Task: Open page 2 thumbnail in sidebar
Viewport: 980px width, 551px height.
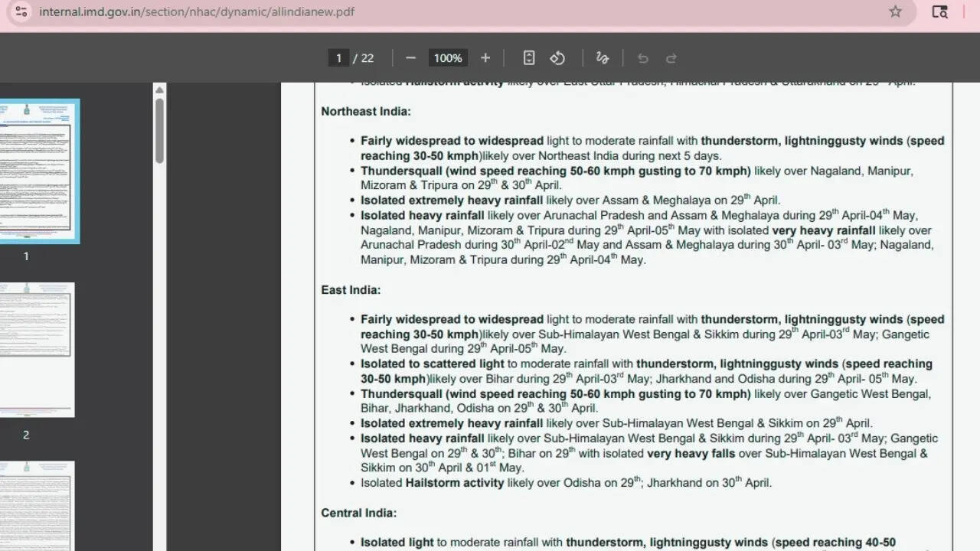Action: tap(37, 350)
